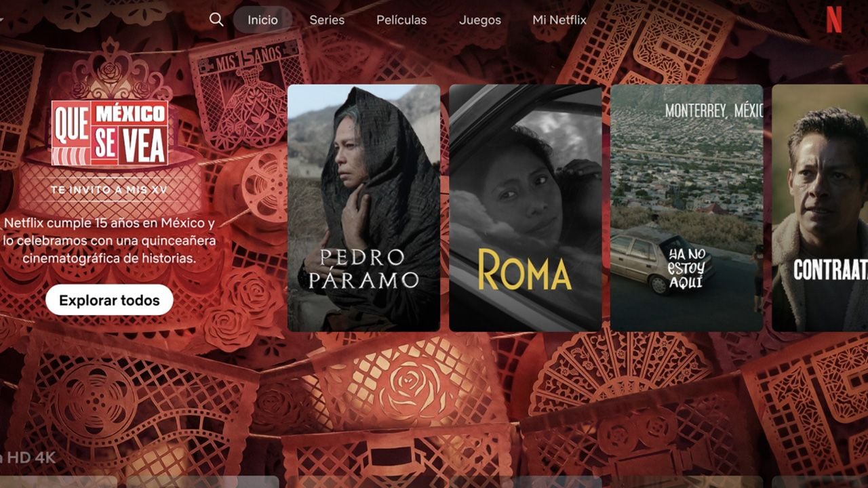The image size is (868, 488).
Task: Click the Netflix N logo
Action: pos(834,20)
